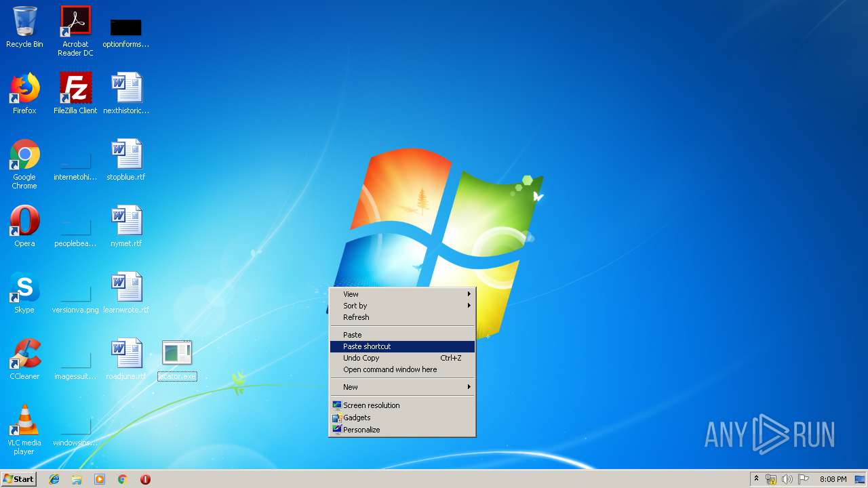
Task: Open Gadgets from context menu
Action: tap(402, 418)
